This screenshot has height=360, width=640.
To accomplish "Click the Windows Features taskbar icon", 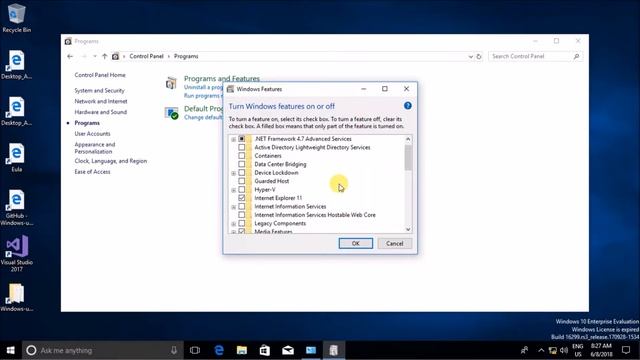I will coord(333,350).
